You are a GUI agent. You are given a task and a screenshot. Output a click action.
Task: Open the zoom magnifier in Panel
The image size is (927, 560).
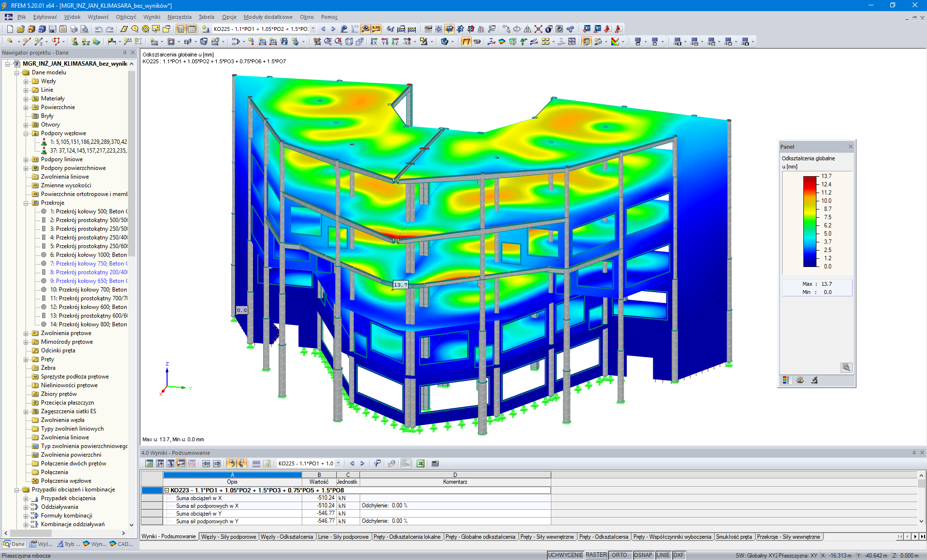pos(846,367)
